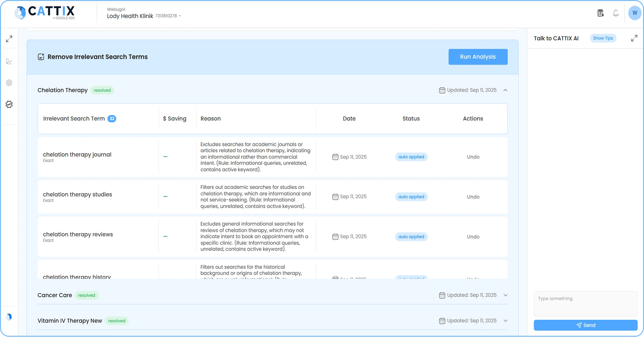Open the billing icon in the top bar

coord(600,13)
